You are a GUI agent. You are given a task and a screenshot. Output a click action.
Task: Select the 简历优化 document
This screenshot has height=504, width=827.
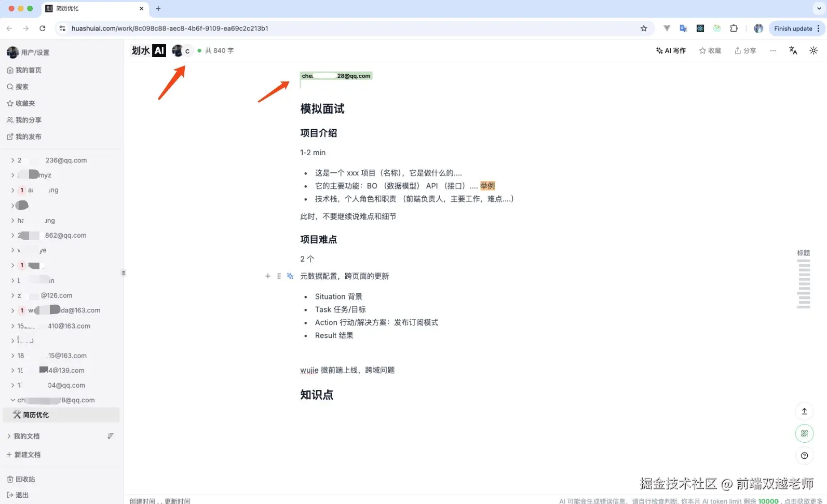pyautogui.click(x=61, y=415)
